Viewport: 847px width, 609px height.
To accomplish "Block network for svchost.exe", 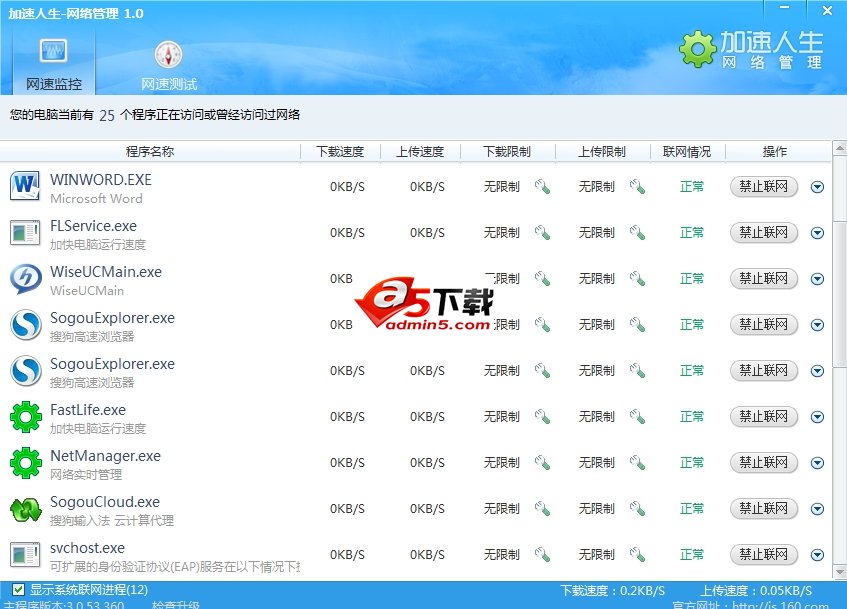I will click(764, 554).
